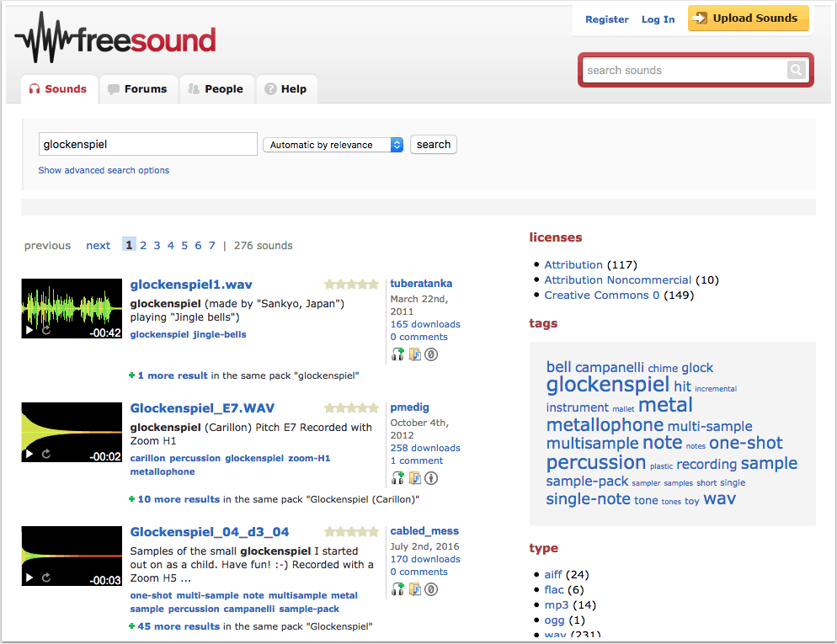837x644 pixels.
Task: Click the Creative Commons 0 license icon for glockenspiel1.wav
Action: (x=431, y=354)
